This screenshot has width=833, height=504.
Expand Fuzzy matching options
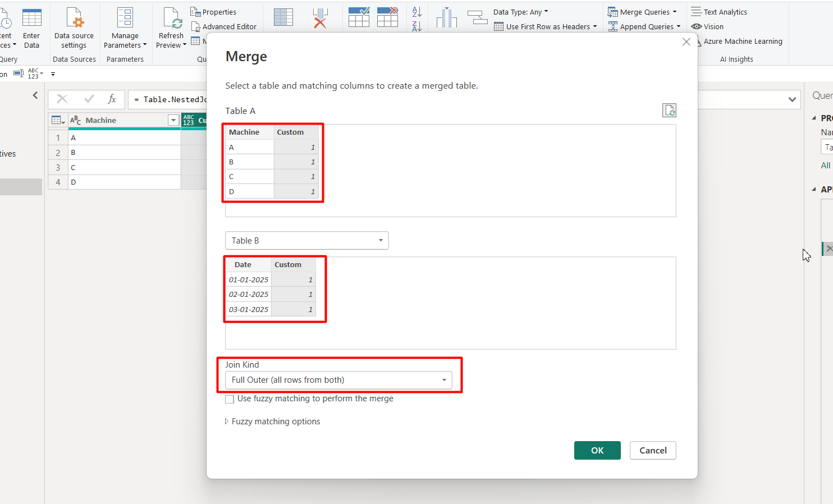coord(272,421)
